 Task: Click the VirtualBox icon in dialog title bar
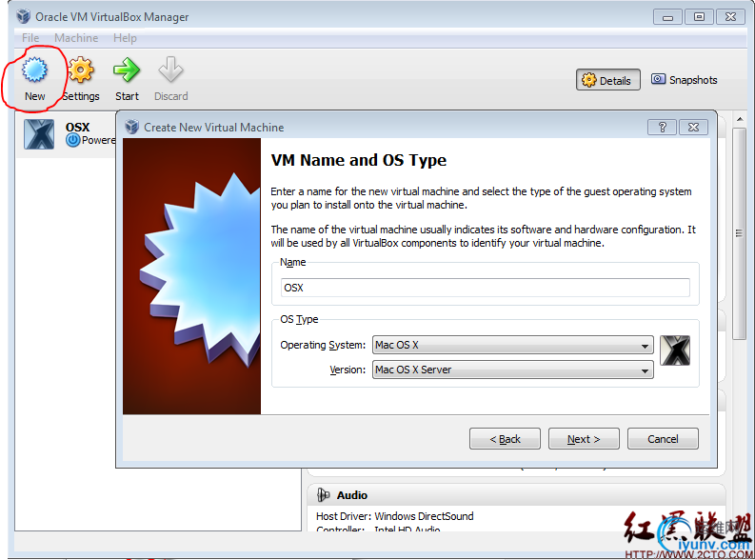[x=132, y=127]
